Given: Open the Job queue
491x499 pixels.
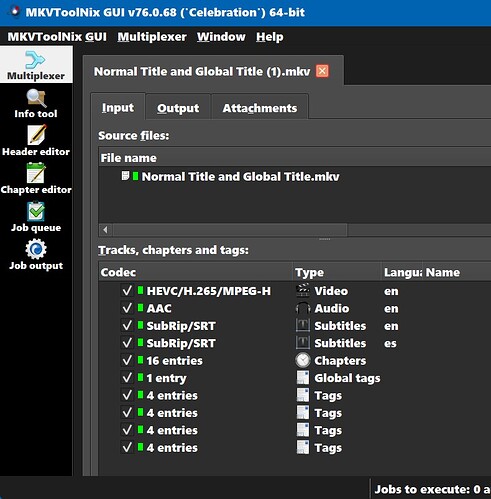Looking at the screenshot, I should coord(36,217).
